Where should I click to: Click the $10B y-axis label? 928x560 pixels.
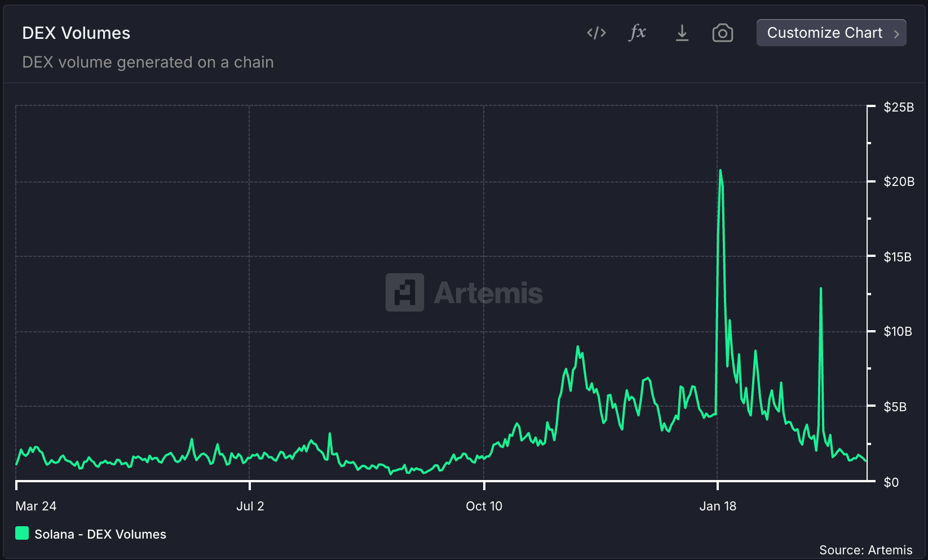point(898,331)
